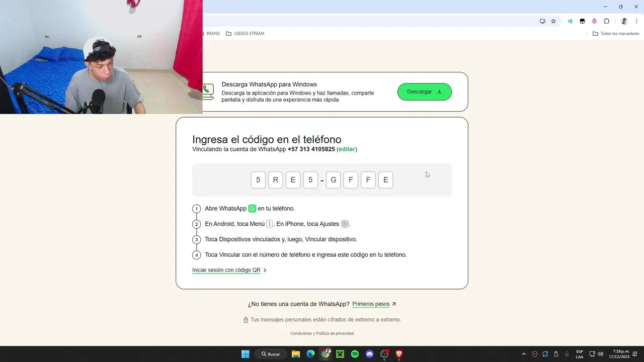The width and height of the screenshot is (644, 362).
Task: Open the Chrome profile avatar
Action: tap(624, 21)
